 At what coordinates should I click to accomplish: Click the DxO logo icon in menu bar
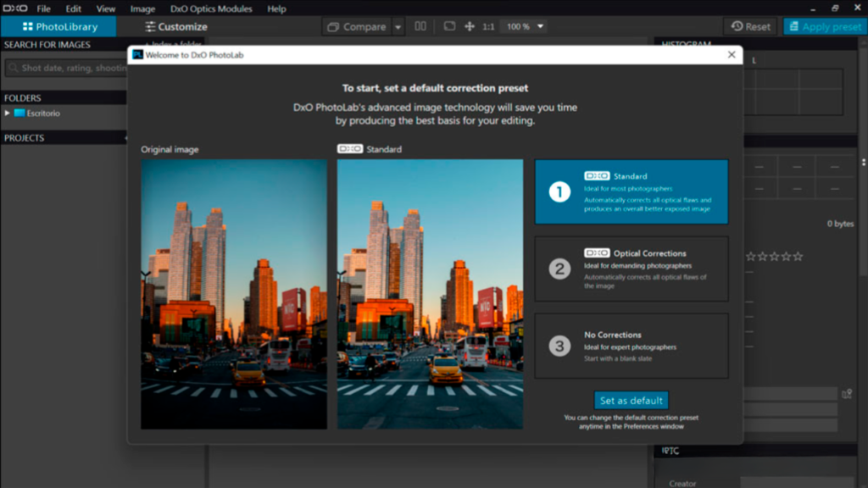pos(15,8)
